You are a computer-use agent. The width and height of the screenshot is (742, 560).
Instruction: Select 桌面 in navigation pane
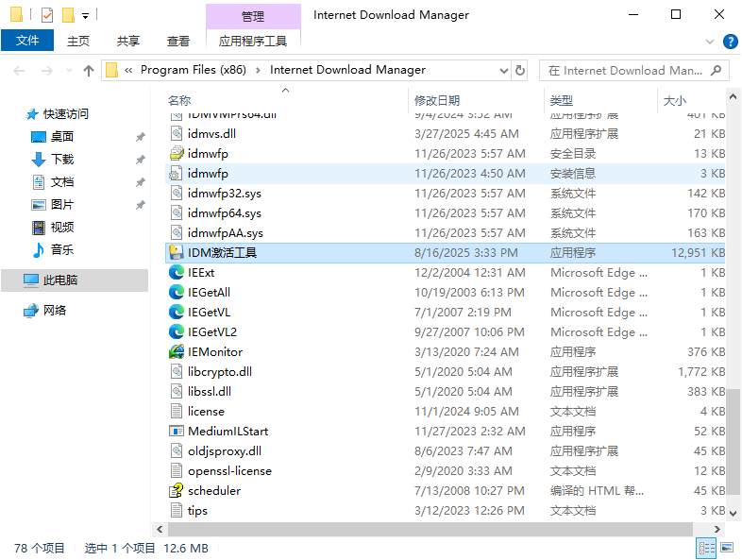[x=62, y=136]
